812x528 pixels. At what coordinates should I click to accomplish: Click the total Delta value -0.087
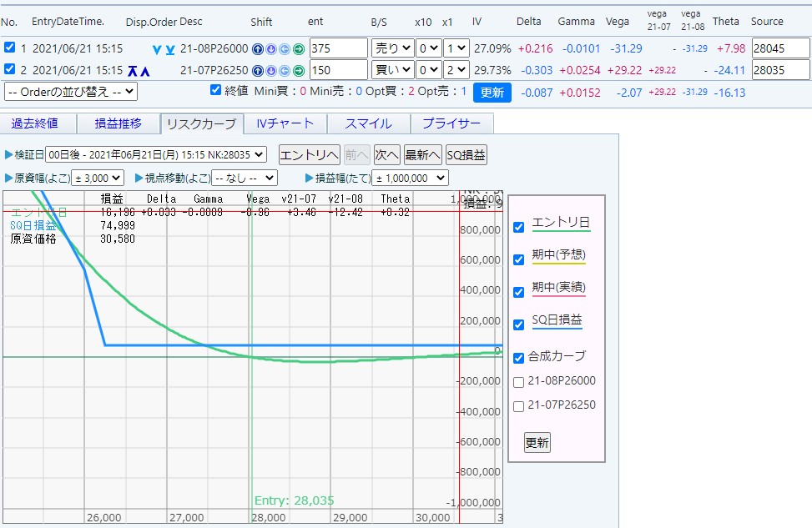[x=535, y=93]
